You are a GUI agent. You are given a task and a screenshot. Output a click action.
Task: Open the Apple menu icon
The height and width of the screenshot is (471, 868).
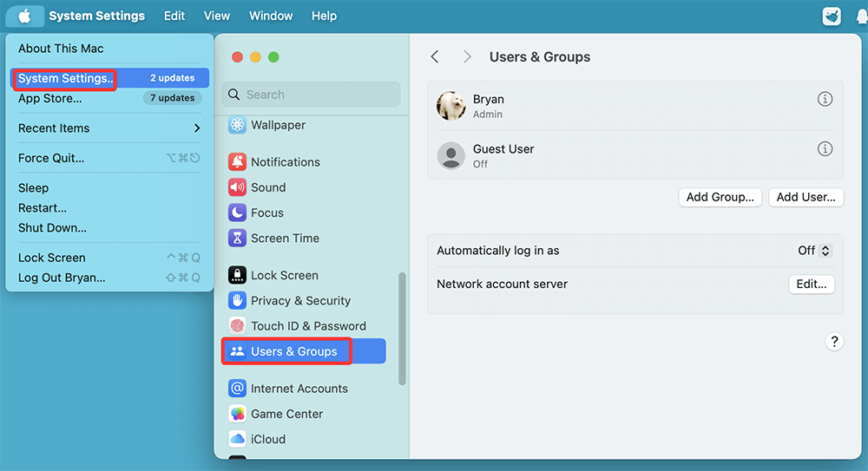[x=24, y=16]
